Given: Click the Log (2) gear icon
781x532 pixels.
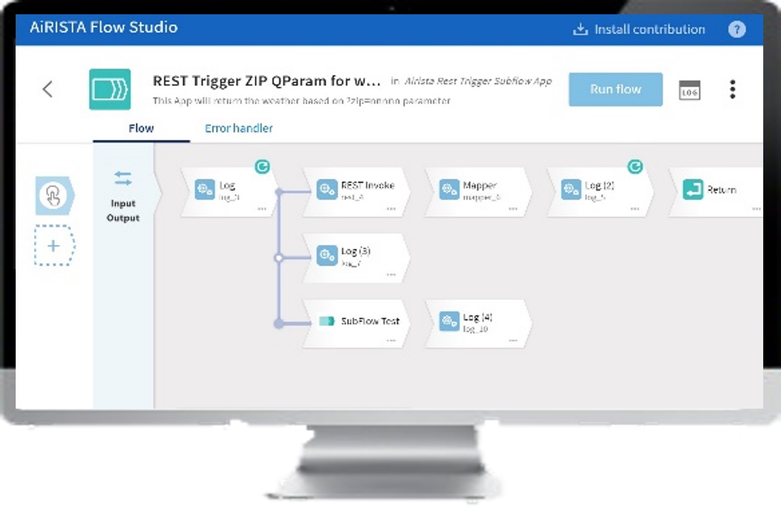Looking at the screenshot, I should [x=571, y=190].
